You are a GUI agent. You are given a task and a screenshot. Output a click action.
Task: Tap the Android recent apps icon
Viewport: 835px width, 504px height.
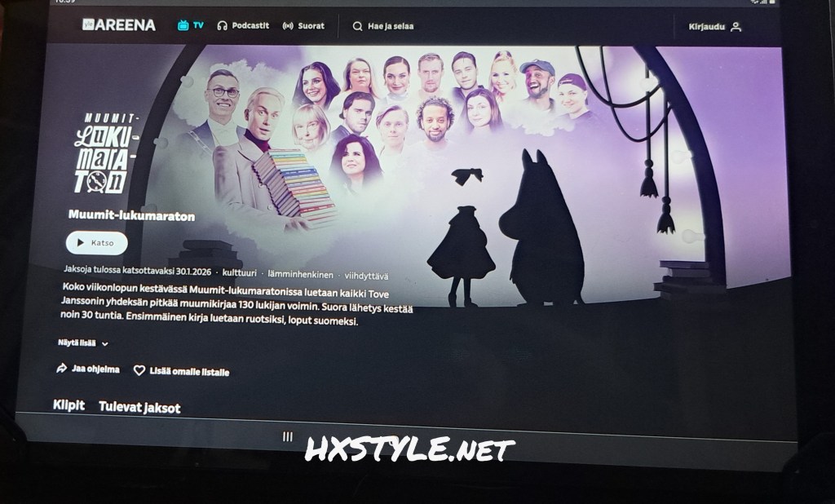click(x=287, y=437)
